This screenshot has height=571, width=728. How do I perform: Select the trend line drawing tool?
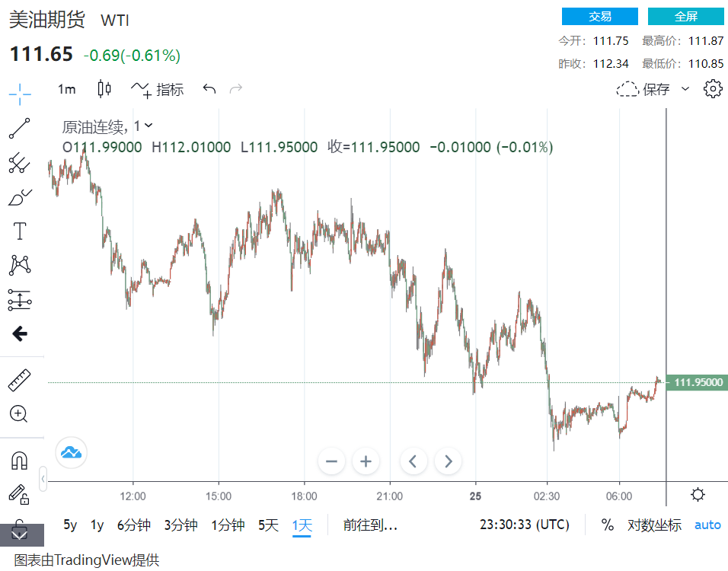tap(20, 129)
